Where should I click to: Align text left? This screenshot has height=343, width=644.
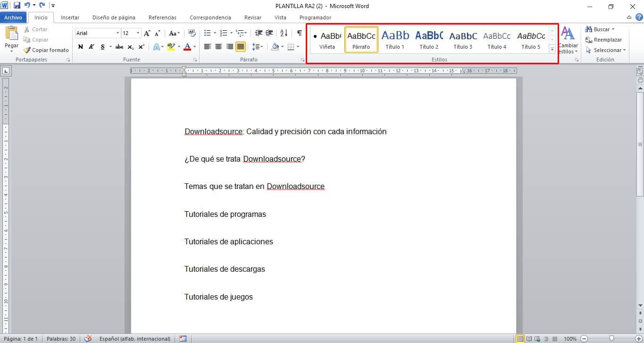pos(207,47)
